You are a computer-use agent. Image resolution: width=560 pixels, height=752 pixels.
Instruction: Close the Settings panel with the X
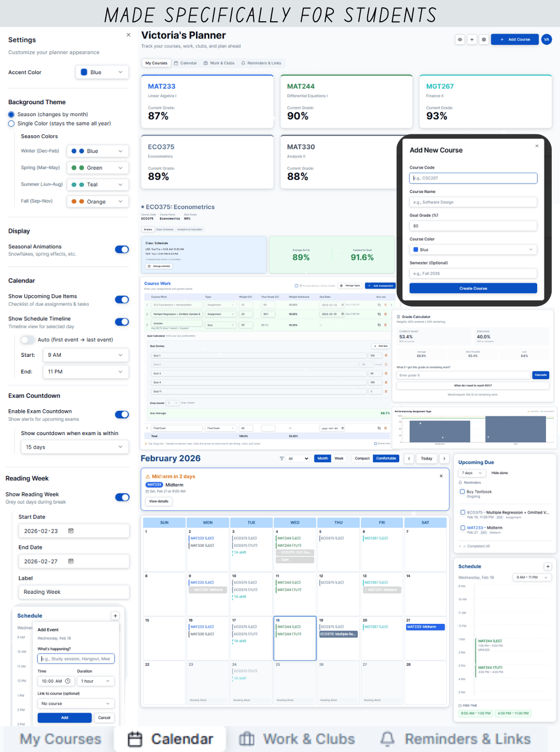(x=129, y=35)
